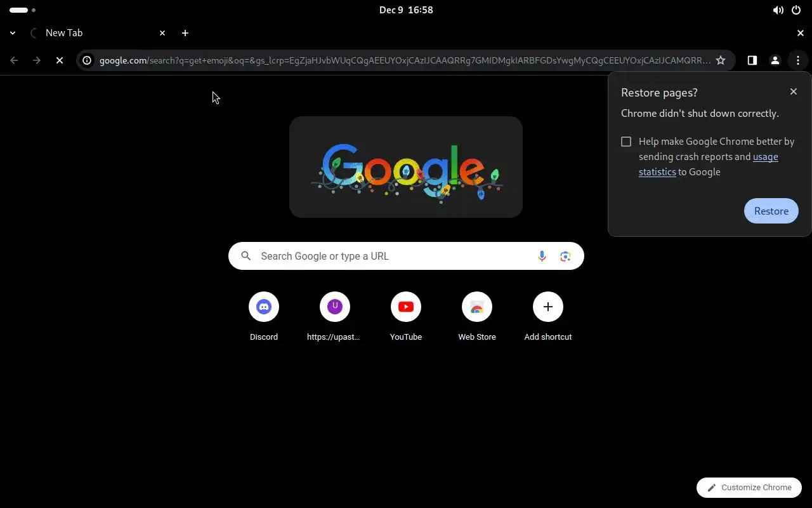Image resolution: width=812 pixels, height=508 pixels.
Task: Bookmark this page with star icon
Action: pyautogui.click(x=721, y=60)
